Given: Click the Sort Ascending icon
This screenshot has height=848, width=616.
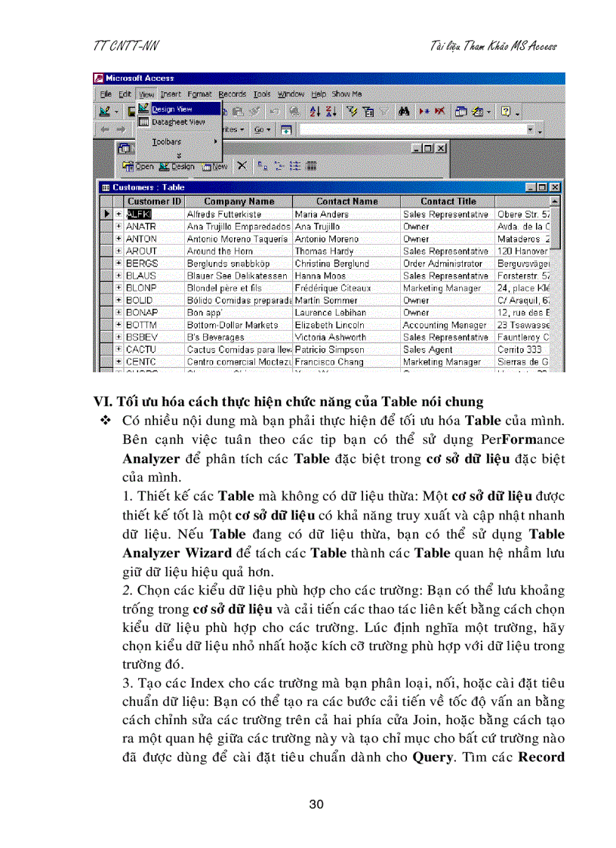Looking at the screenshot, I should [x=315, y=112].
